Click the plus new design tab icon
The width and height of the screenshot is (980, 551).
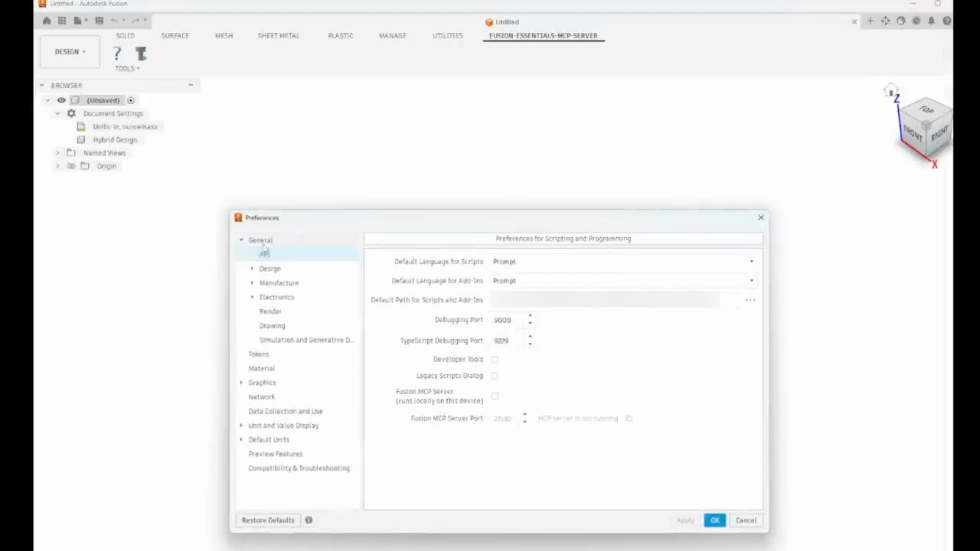pos(870,21)
